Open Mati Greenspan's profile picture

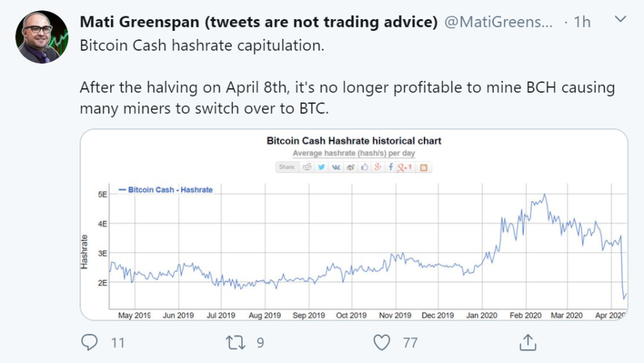click(x=42, y=37)
